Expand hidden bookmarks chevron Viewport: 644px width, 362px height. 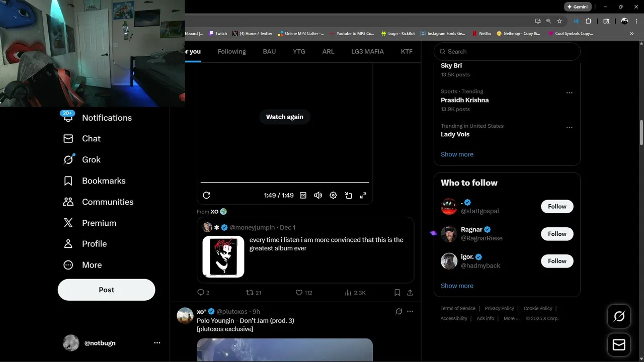coord(632,34)
